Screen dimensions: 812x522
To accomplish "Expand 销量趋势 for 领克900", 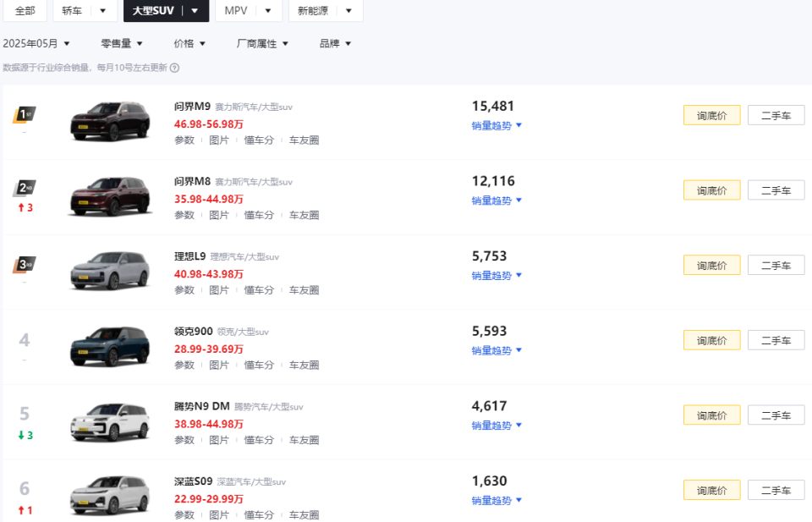I will pyautogui.click(x=497, y=350).
